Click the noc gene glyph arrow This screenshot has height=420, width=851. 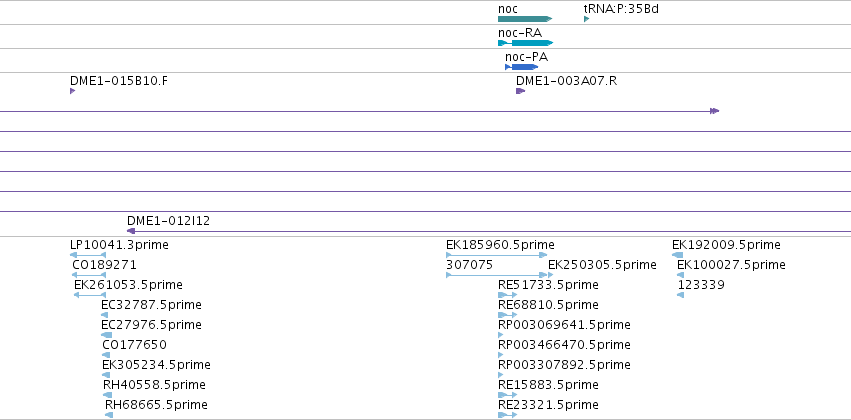525,19
